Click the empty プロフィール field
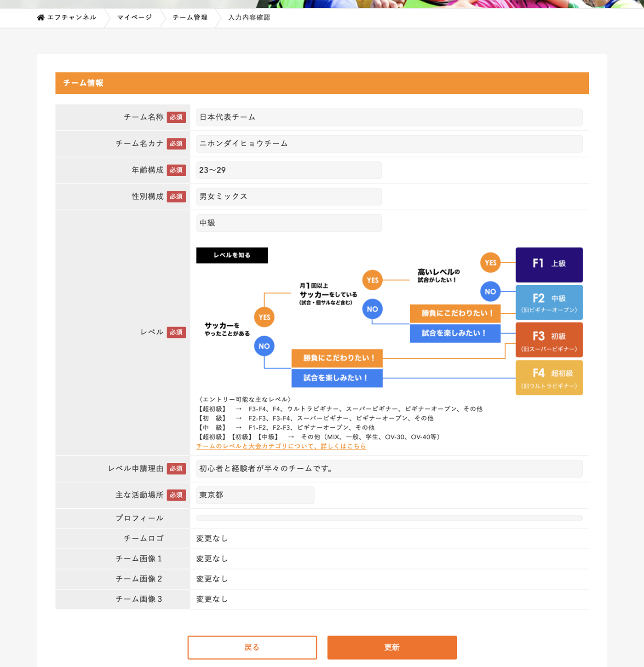Viewport: 644px width, 667px height. tap(389, 518)
